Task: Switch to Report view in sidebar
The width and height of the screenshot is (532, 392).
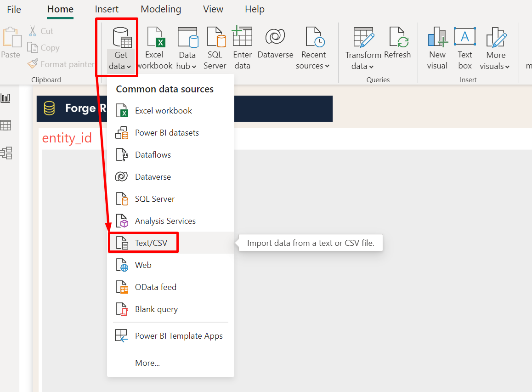Action: (x=6, y=97)
